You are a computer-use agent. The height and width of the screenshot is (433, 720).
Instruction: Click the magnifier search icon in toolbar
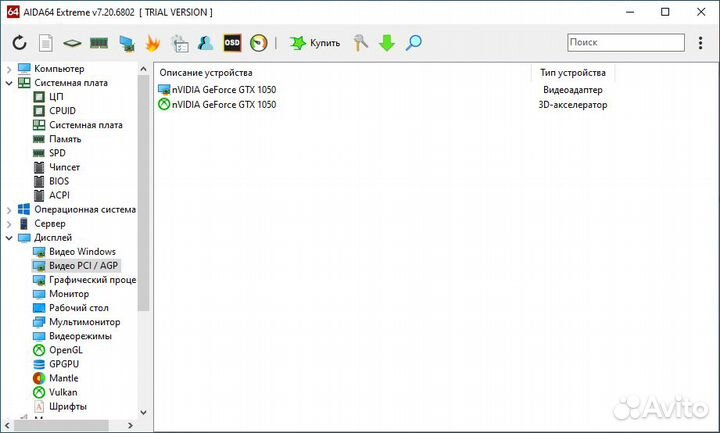(x=413, y=43)
